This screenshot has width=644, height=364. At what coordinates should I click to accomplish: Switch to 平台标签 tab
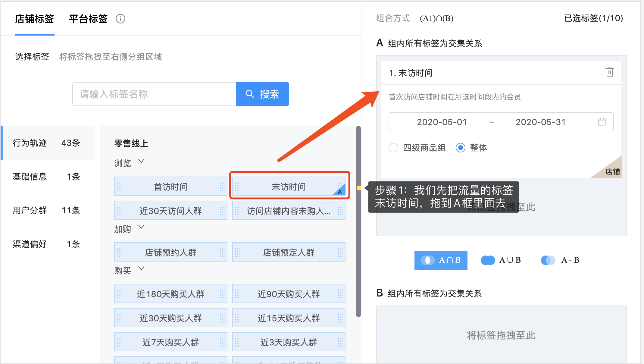[x=88, y=19]
